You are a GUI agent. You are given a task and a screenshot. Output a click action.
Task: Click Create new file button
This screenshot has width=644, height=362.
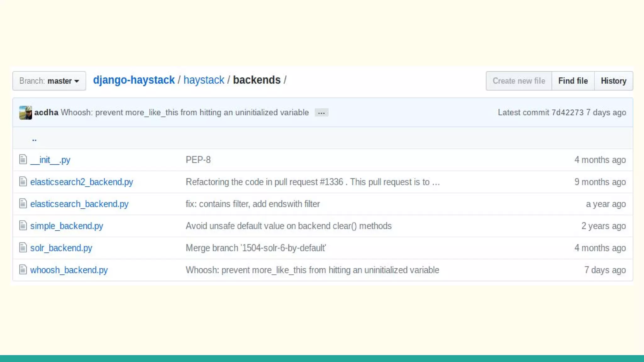point(519,81)
